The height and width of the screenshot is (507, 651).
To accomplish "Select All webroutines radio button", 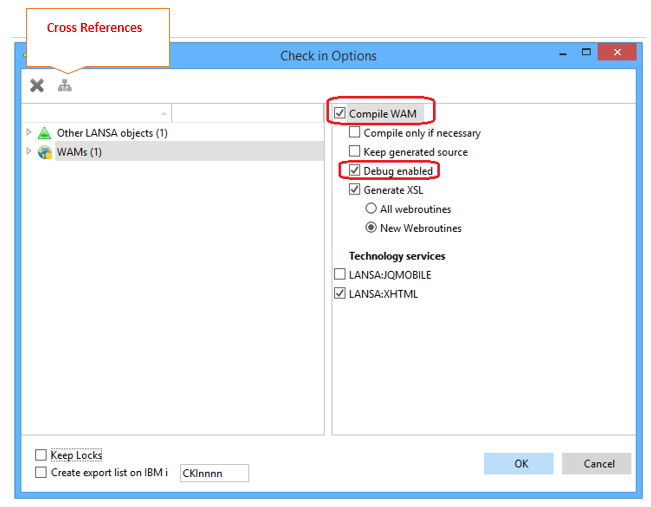I will [x=371, y=208].
